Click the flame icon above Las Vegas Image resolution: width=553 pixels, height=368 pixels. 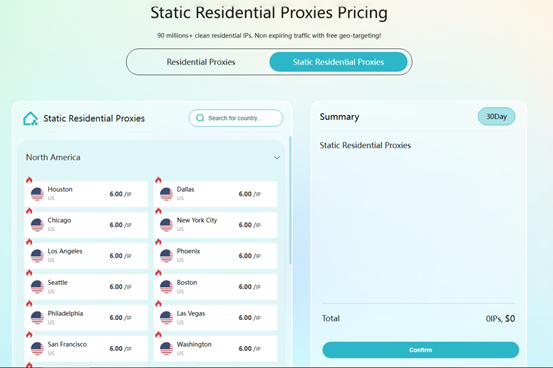158,304
